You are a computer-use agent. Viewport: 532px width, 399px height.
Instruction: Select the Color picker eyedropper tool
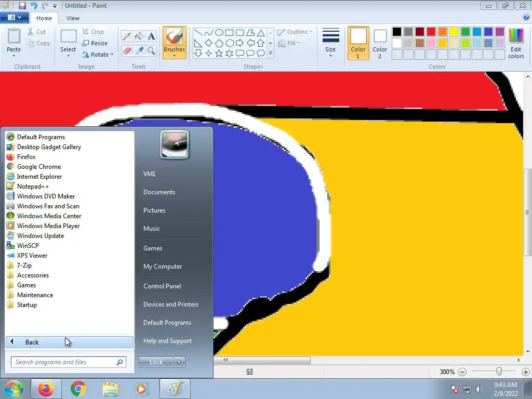139,51
